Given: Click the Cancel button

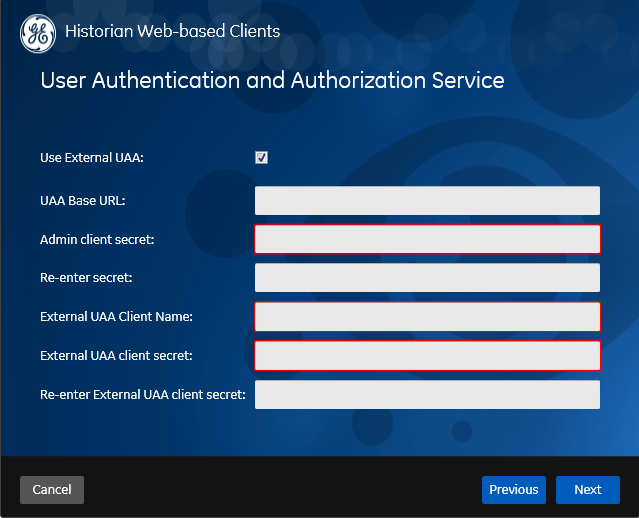Looking at the screenshot, I should pyautogui.click(x=52, y=489).
